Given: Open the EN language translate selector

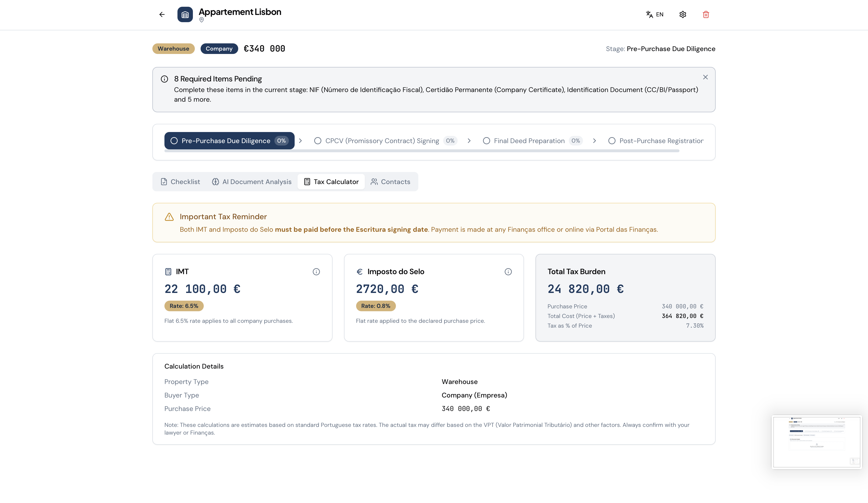Looking at the screenshot, I should (654, 14).
